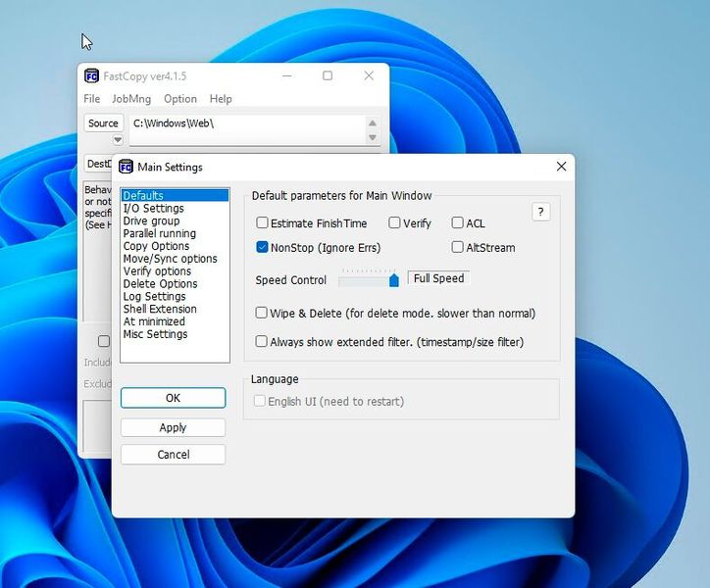This screenshot has height=588, width=710.
Task: Select Log Settings in the category list
Action: [154, 296]
